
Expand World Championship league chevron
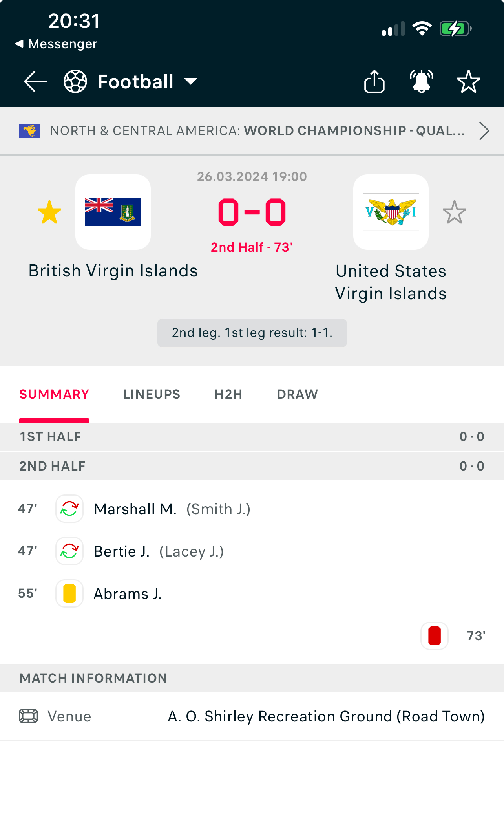click(x=484, y=131)
